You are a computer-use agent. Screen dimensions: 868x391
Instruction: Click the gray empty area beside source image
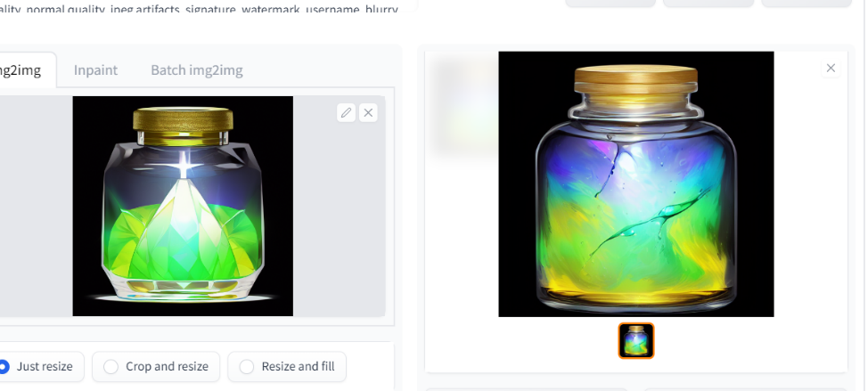(339, 221)
